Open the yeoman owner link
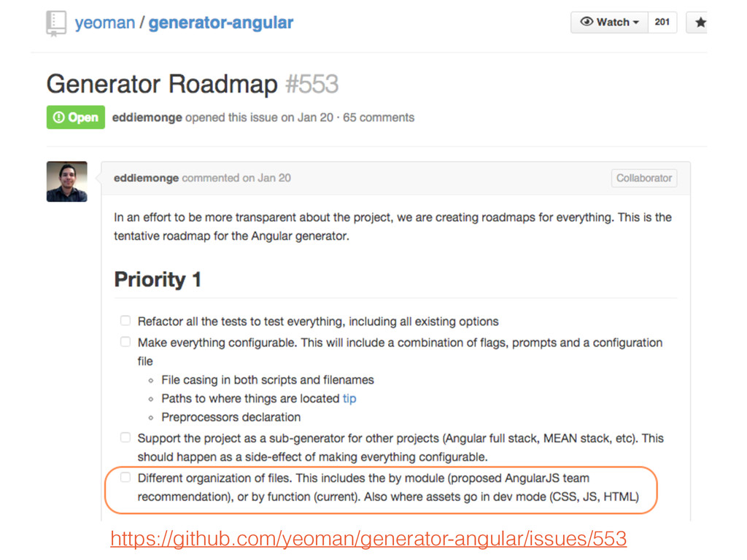 coord(105,23)
